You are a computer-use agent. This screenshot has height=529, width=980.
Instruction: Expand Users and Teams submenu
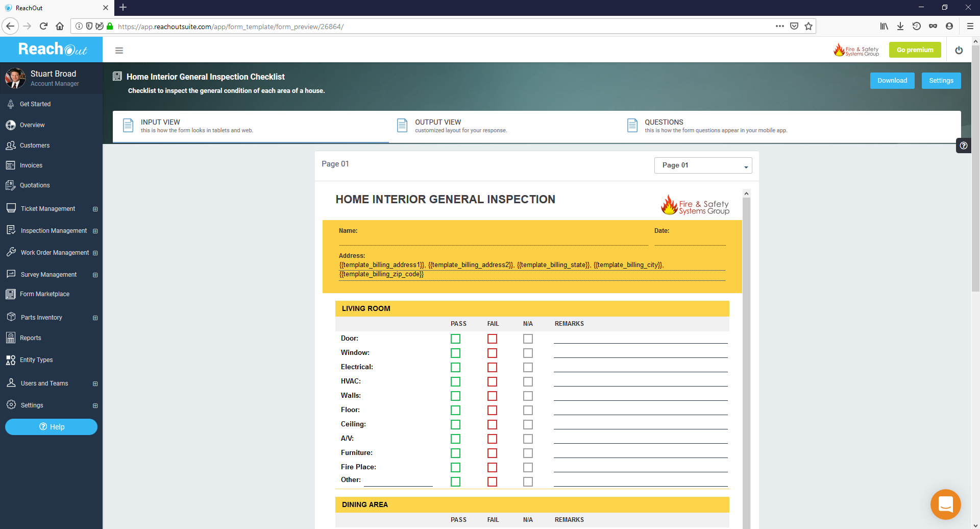95,384
